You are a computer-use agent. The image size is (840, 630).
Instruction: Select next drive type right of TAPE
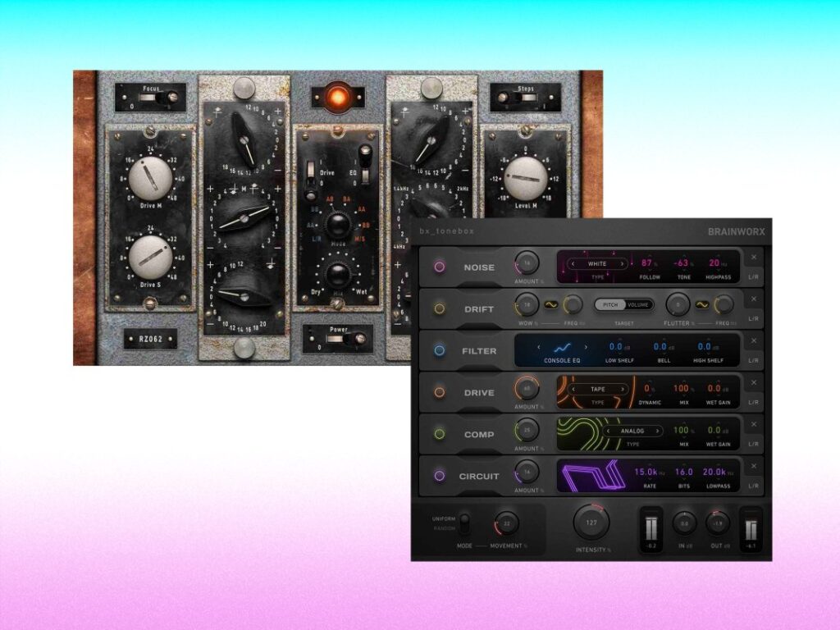(623, 390)
